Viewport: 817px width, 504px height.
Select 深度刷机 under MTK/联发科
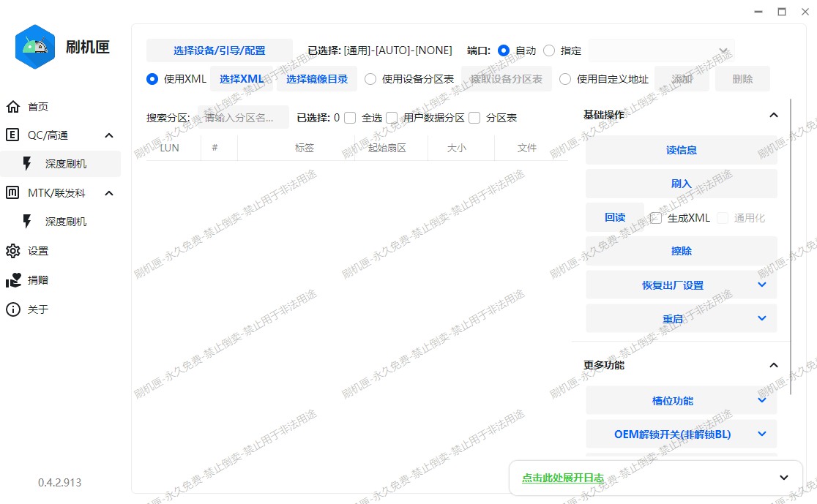coord(64,221)
